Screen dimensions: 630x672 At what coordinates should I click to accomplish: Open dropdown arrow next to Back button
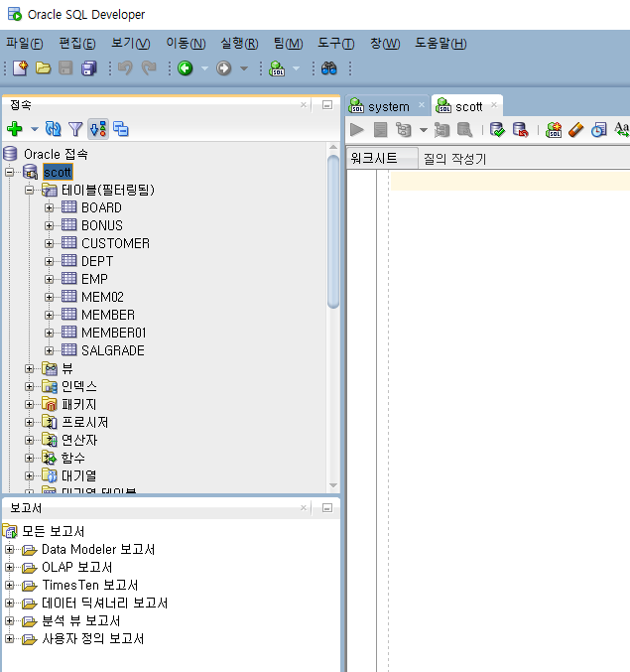pos(204,68)
